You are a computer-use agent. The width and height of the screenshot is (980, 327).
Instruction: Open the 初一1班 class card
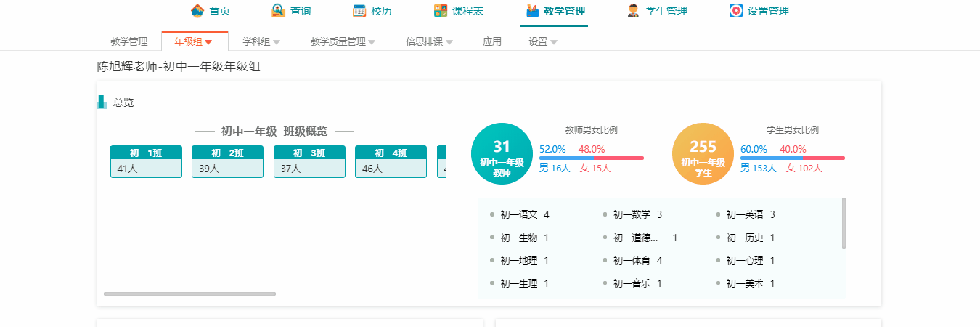[146, 161]
